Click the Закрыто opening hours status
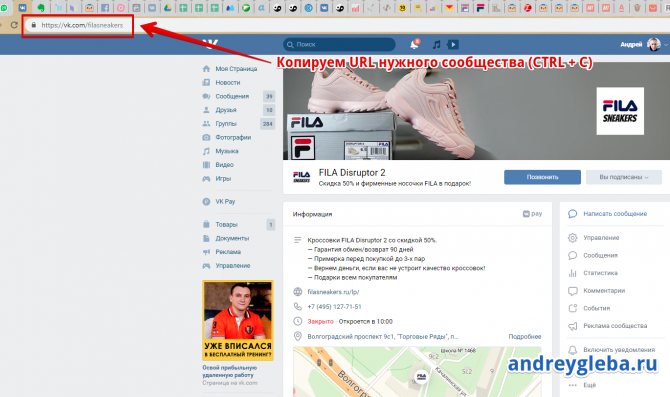 tap(320, 321)
